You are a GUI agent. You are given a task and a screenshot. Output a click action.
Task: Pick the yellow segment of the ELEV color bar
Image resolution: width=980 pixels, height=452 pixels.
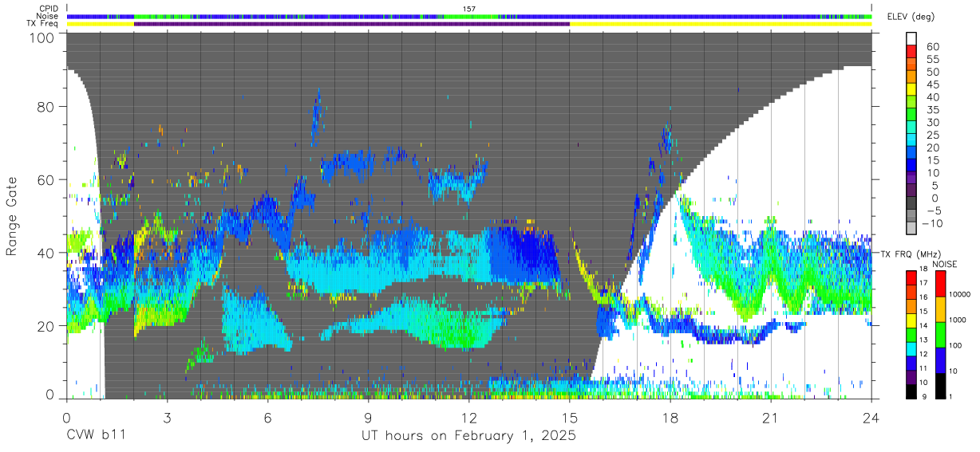coord(912,88)
